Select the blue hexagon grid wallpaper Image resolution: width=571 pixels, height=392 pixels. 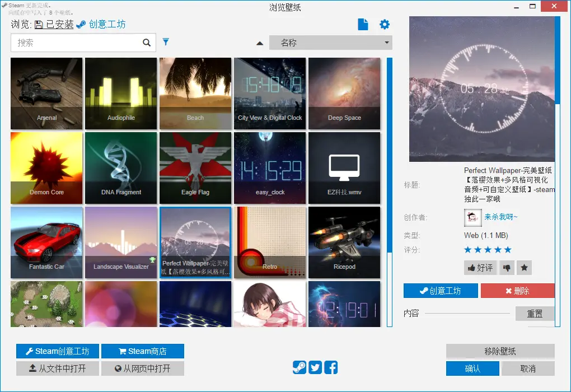click(195, 304)
